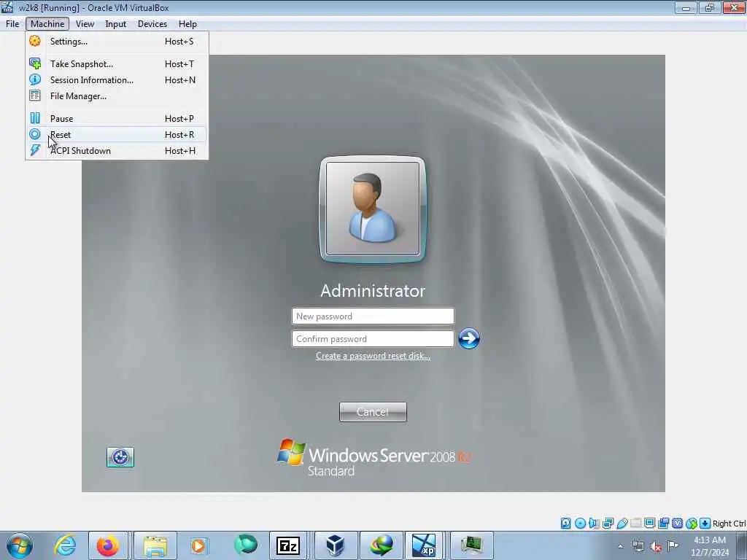Open the network tray icon

pyautogui.click(x=638, y=547)
